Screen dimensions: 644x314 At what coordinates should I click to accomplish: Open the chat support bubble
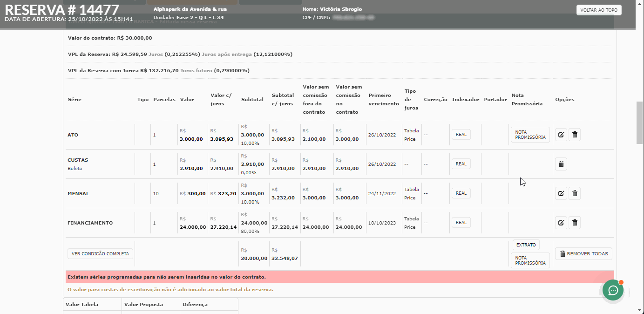pos(613,291)
